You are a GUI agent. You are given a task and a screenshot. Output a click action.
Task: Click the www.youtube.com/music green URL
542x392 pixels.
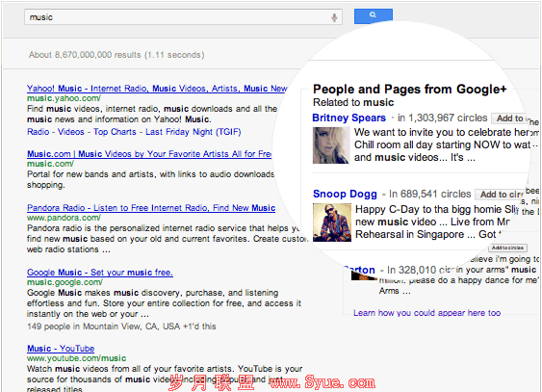pos(76,358)
